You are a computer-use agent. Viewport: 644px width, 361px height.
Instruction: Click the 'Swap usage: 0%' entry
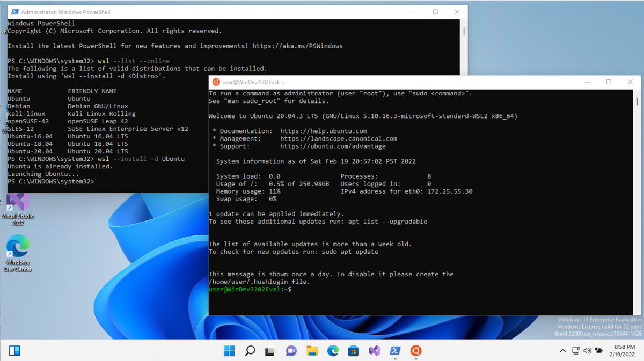(246, 199)
